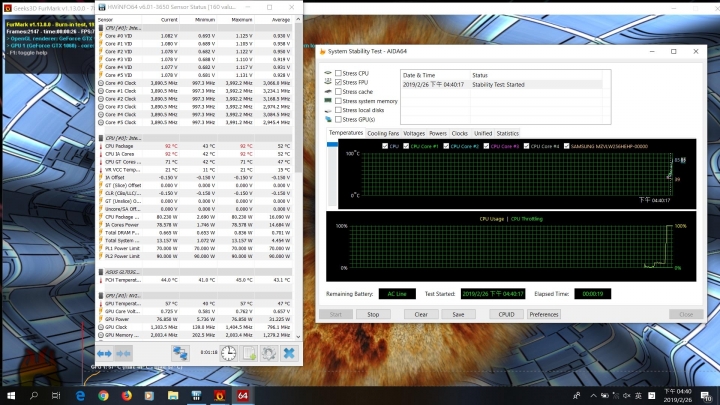Show system tray hidden icons chevron
This screenshot has width=720, height=405.
593,395
